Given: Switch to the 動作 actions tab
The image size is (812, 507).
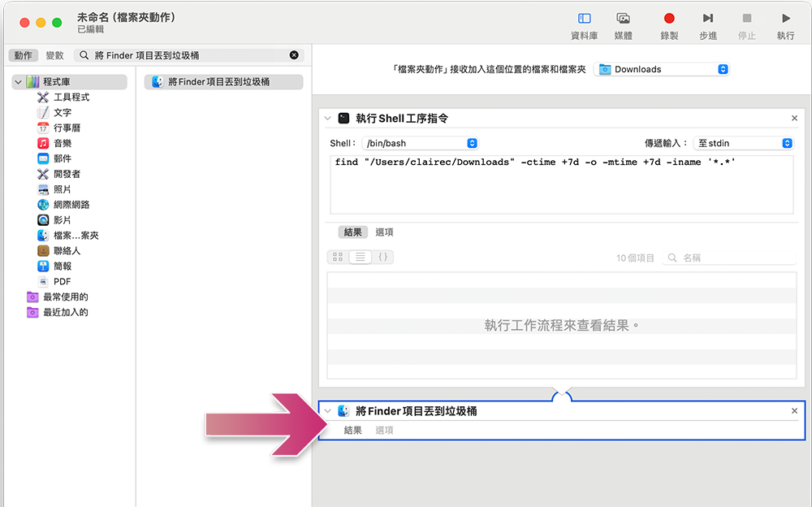Looking at the screenshot, I should click(x=23, y=55).
